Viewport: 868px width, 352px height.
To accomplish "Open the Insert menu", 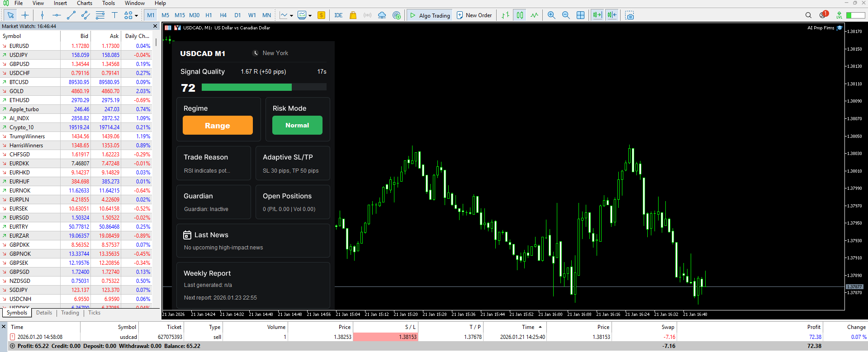I will click(x=60, y=3).
